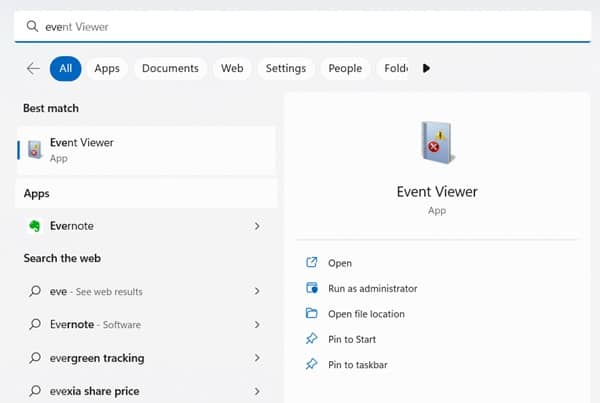Screen dimensions: 600x403
Task: Click the Run as administrator shield icon
Action: 312,288
